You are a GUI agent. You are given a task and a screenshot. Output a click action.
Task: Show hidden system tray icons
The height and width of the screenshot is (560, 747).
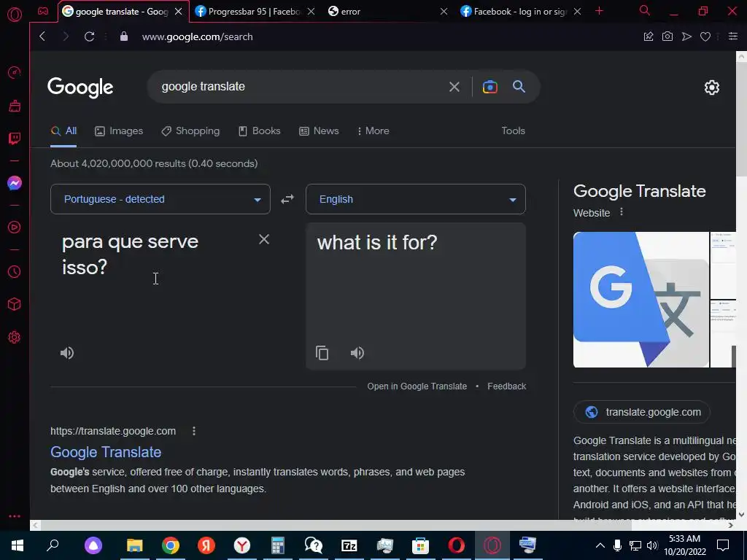pos(600,545)
